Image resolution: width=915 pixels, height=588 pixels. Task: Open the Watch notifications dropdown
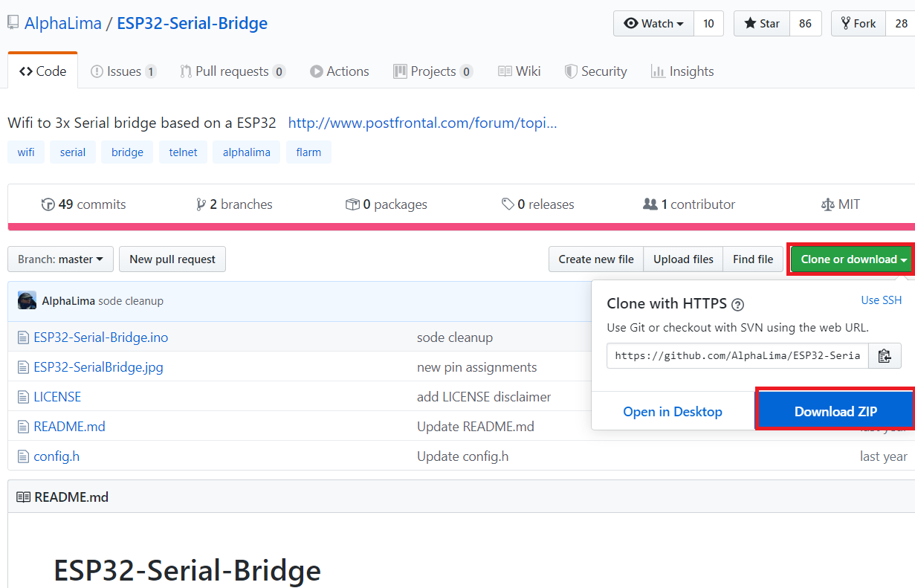click(x=653, y=24)
